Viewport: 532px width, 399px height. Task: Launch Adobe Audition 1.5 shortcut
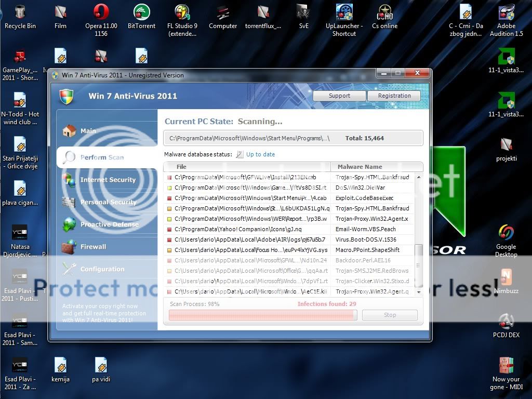pos(506,20)
